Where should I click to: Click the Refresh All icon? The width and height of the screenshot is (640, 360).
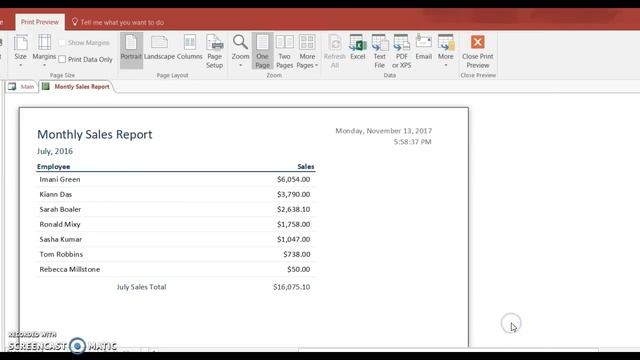pyautogui.click(x=335, y=42)
